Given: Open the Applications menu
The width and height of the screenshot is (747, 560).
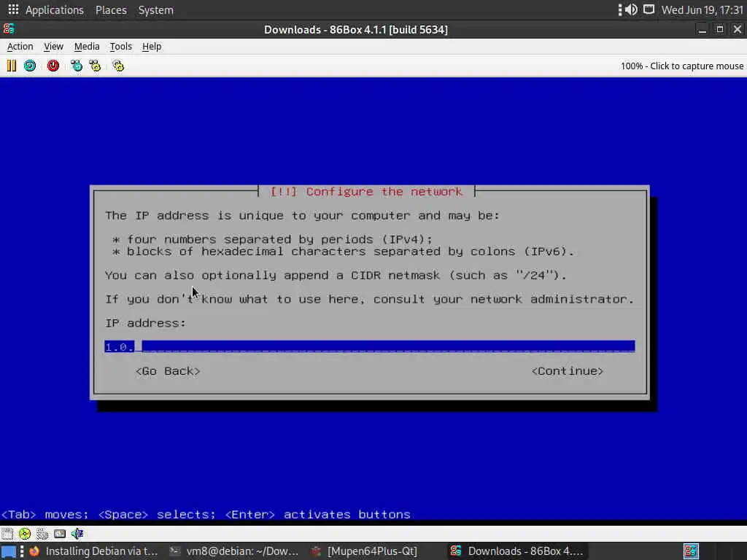Looking at the screenshot, I should [54, 9].
